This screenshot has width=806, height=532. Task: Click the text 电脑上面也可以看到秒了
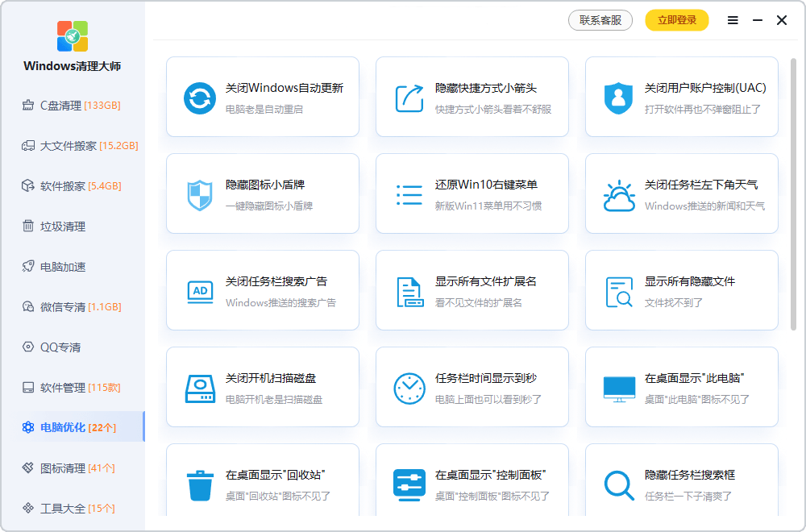488,399
